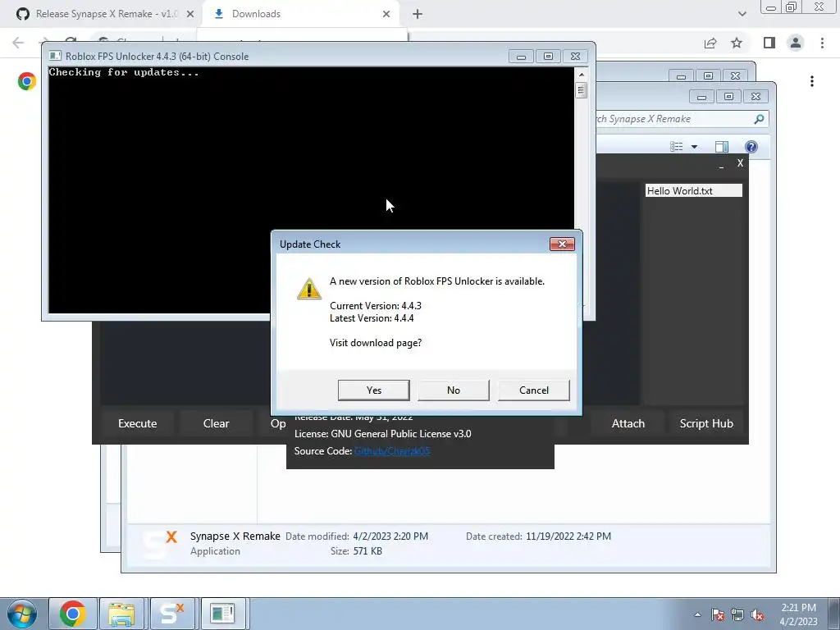This screenshot has width=840, height=630.
Task: Click the License: GNU General Public License text
Action: pos(382,434)
